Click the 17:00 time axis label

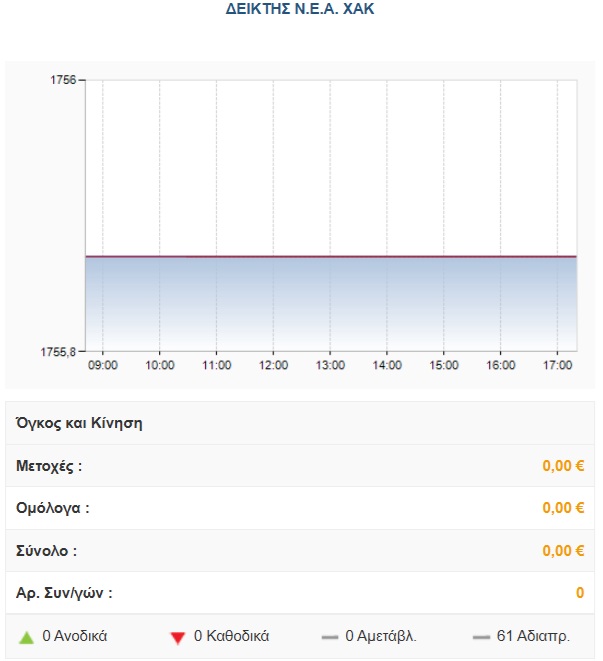coord(557,365)
